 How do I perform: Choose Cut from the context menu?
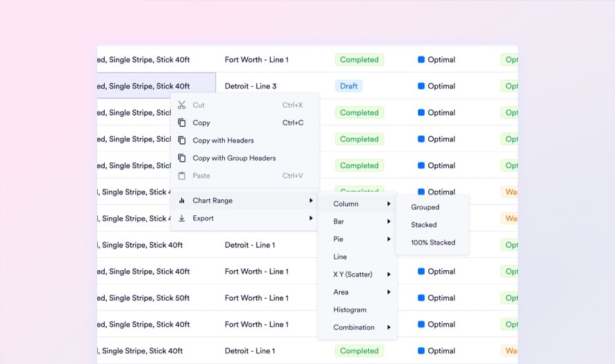click(x=244, y=105)
